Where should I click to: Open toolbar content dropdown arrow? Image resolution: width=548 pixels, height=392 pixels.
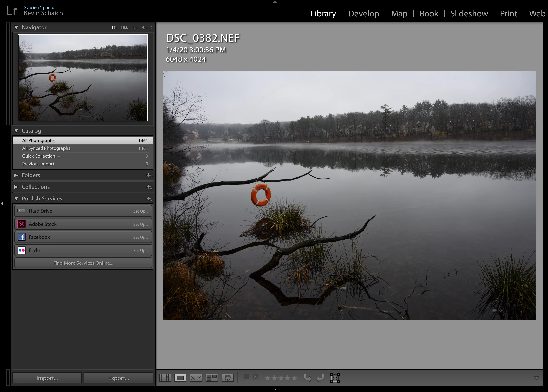[536, 378]
